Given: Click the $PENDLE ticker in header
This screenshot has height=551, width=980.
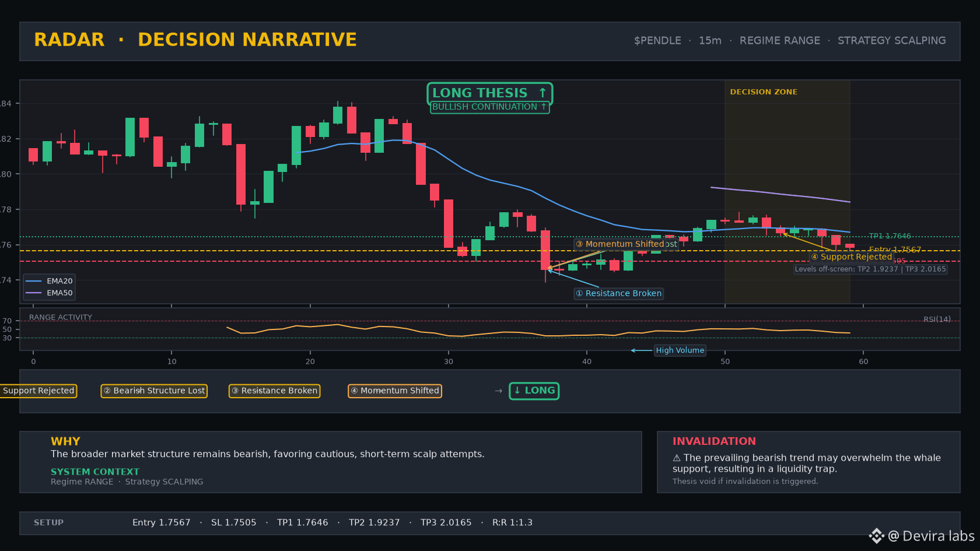Looking at the screenshot, I should tap(657, 41).
